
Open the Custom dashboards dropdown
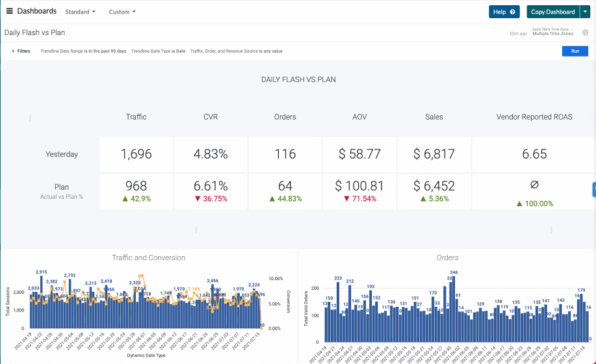(x=122, y=12)
